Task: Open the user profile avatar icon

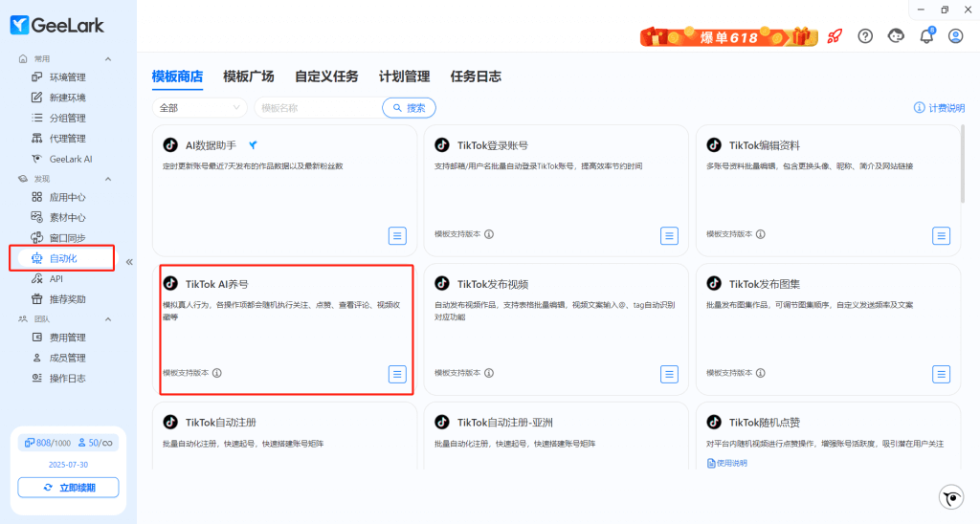Action: [955, 36]
